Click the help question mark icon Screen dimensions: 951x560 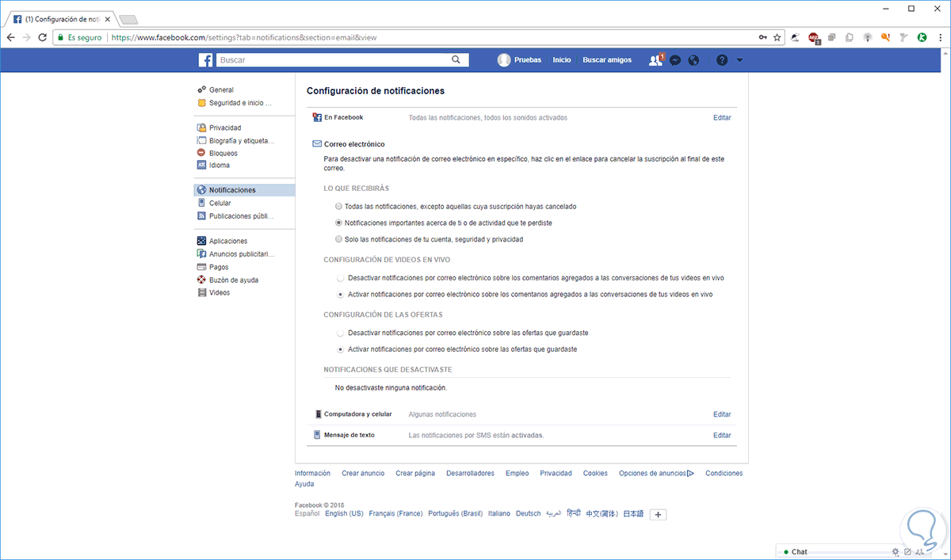pos(721,60)
